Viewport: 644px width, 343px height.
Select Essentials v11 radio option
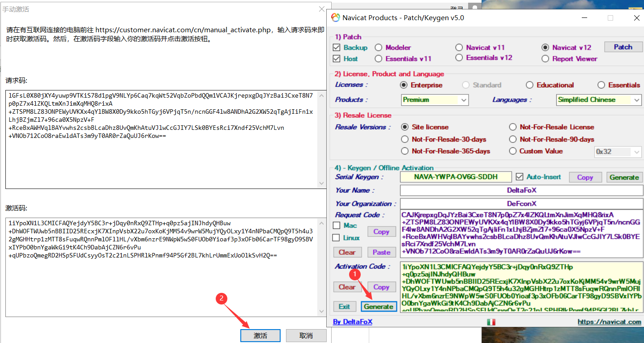point(379,59)
